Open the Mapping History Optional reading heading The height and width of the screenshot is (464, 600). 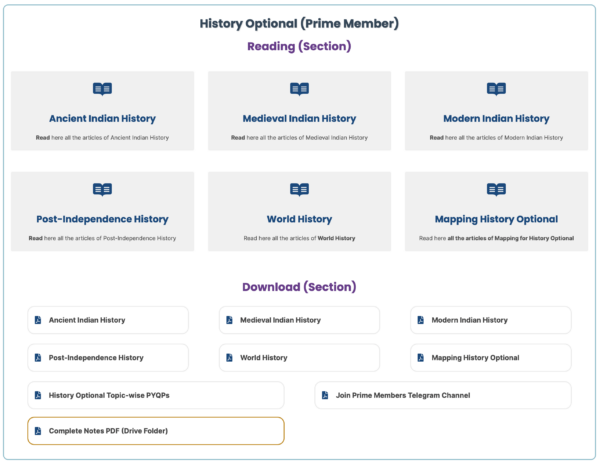pyautogui.click(x=496, y=219)
